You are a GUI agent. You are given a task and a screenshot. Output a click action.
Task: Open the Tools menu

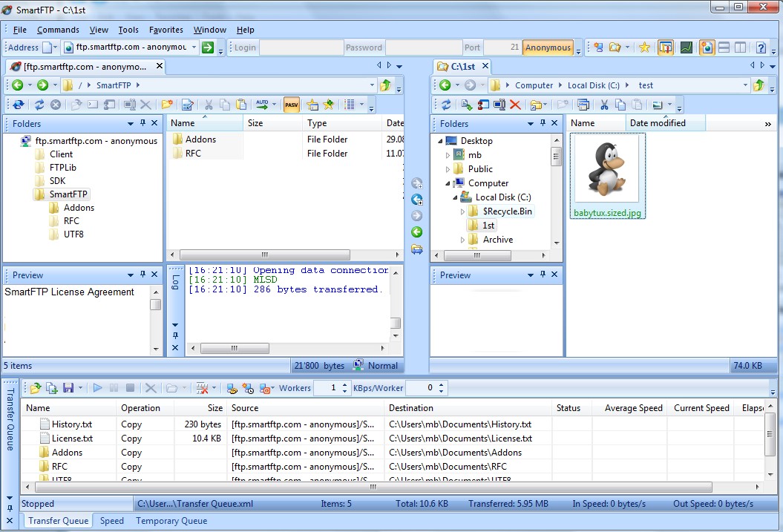pyautogui.click(x=128, y=30)
